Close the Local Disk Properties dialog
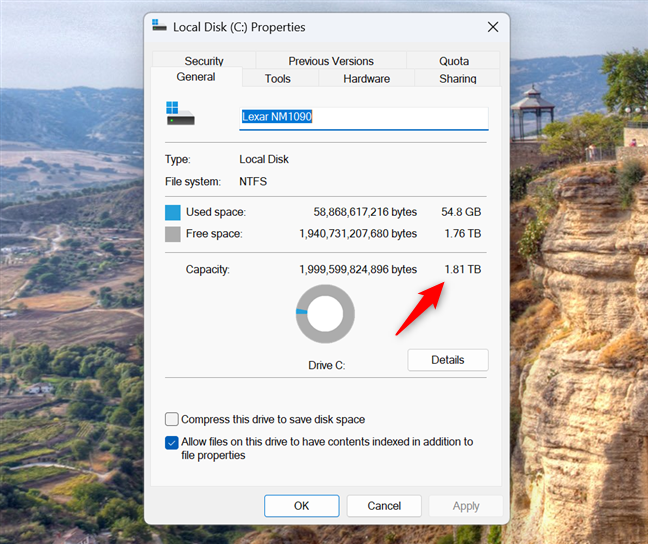Screen dimensions: 648x544 (x=492, y=27)
